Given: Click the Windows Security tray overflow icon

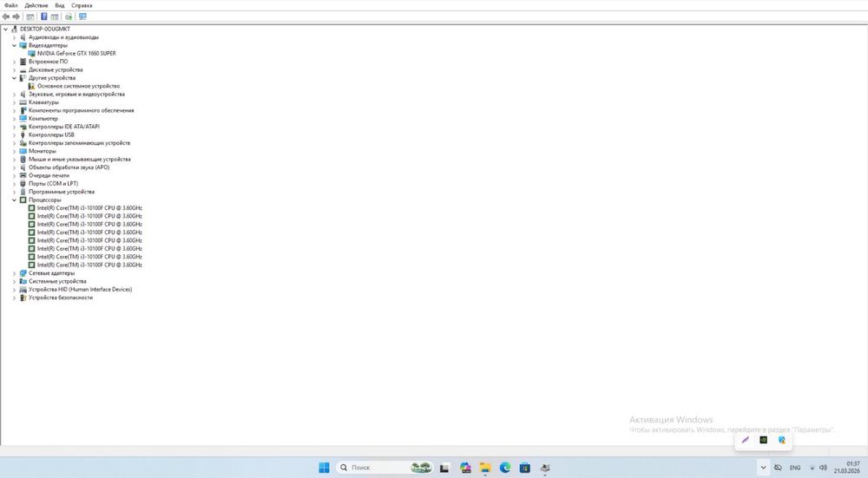Looking at the screenshot, I should click(782, 440).
